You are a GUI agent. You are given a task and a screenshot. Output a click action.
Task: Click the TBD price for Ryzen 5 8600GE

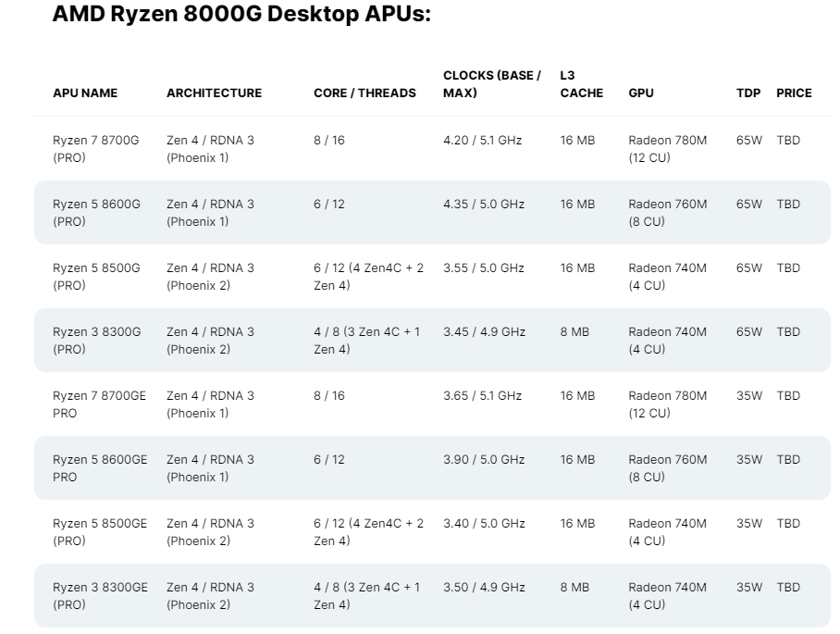[788, 459]
